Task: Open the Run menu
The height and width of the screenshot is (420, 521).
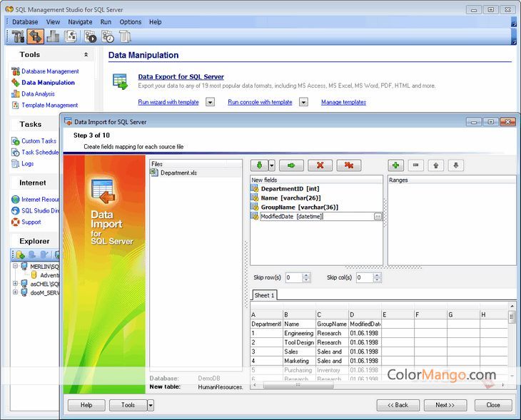Action: coord(106,22)
